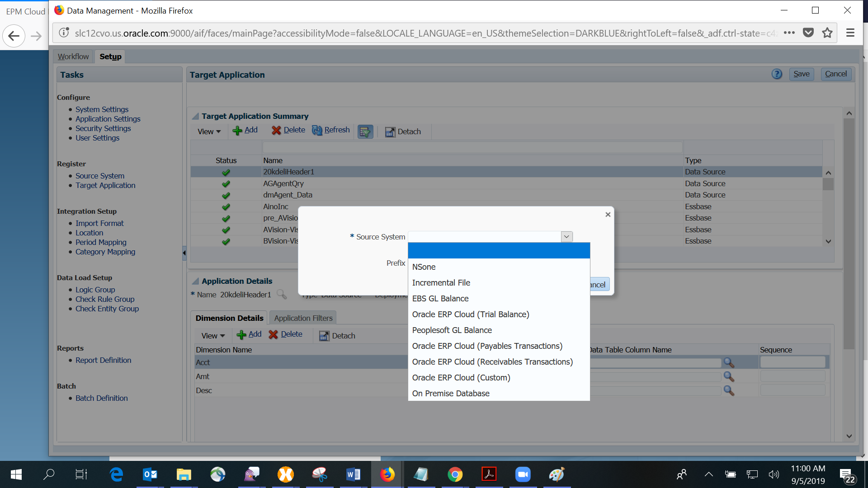Viewport: 868px width, 488px height.
Task: Click the help question mark icon
Action: pos(777,74)
